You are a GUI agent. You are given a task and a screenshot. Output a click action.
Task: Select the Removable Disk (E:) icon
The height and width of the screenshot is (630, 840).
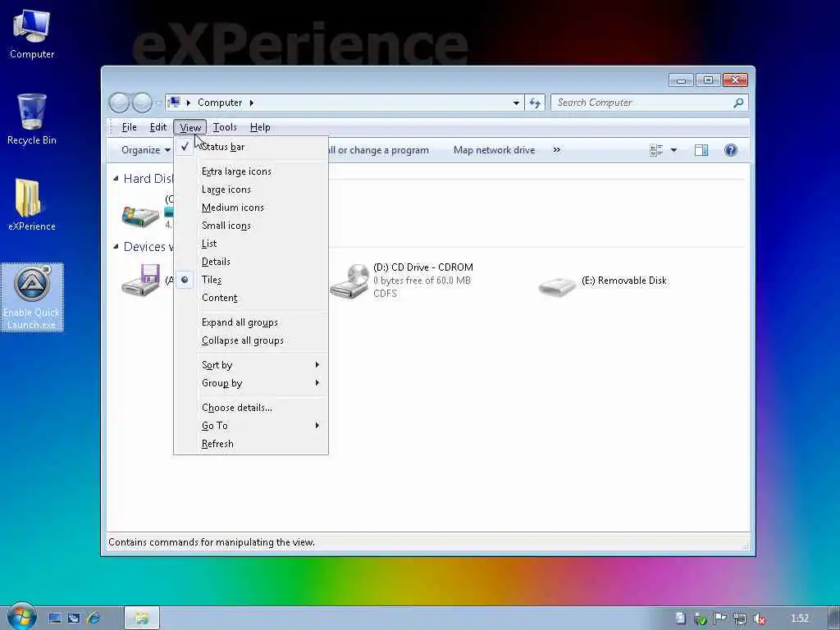pos(557,285)
